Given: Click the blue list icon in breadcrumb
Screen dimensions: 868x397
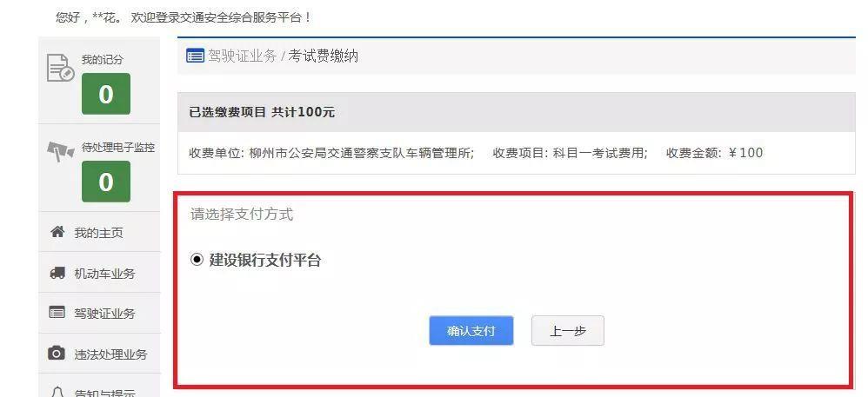Looking at the screenshot, I should tap(195, 56).
